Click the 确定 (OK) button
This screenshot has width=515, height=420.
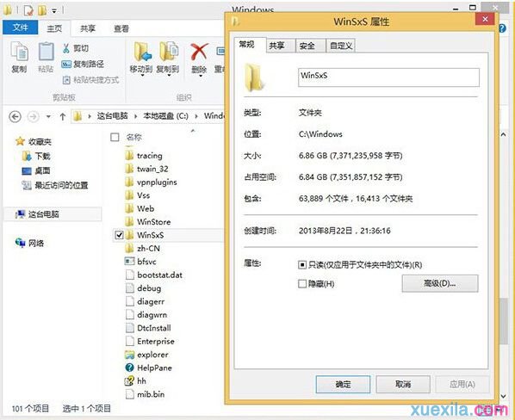pos(343,384)
